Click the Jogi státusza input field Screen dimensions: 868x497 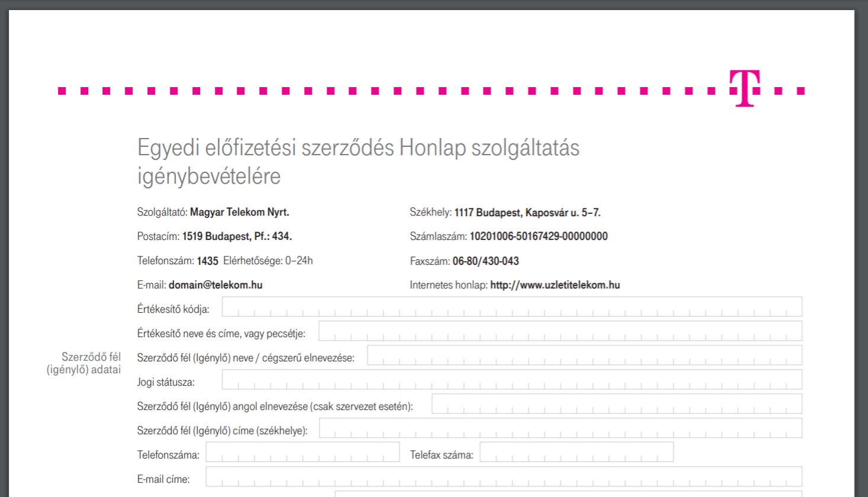512,380
